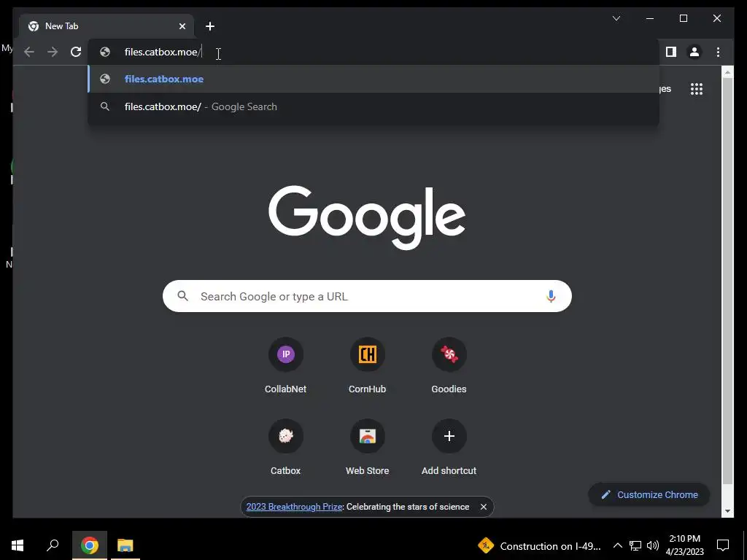
Task: Click the back navigation arrow
Action: click(29, 52)
